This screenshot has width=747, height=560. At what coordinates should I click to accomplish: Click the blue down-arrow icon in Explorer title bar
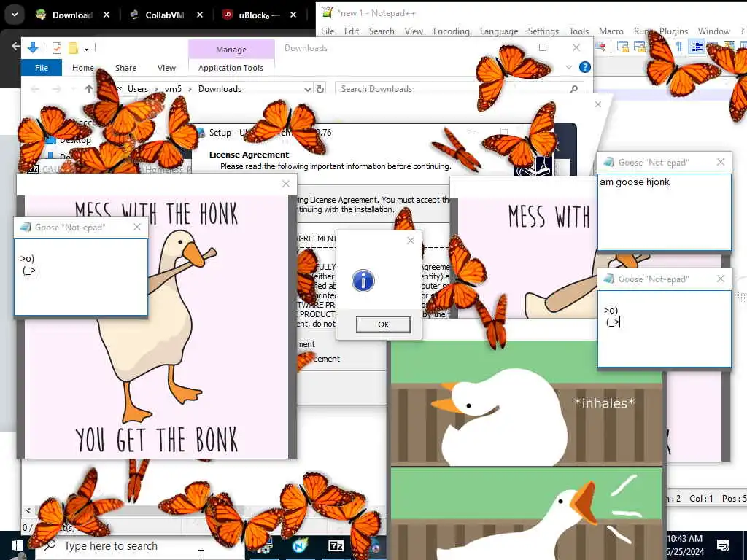click(x=33, y=47)
